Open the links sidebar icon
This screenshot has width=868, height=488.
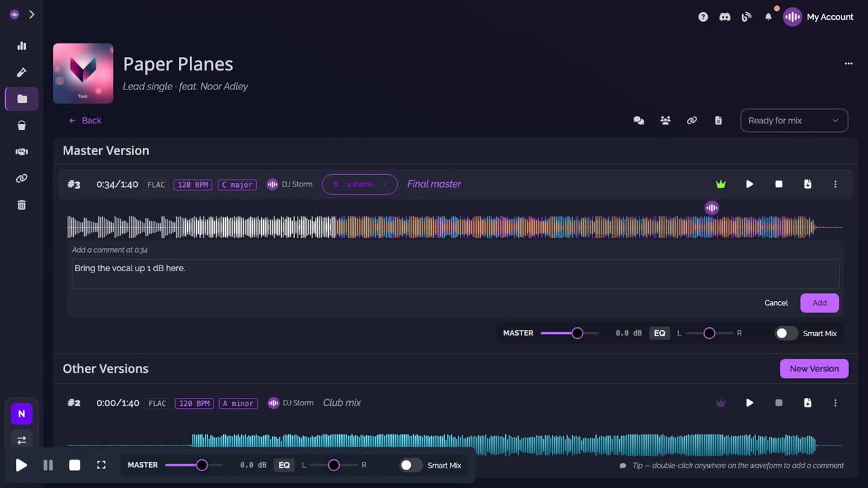pos(22,178)
